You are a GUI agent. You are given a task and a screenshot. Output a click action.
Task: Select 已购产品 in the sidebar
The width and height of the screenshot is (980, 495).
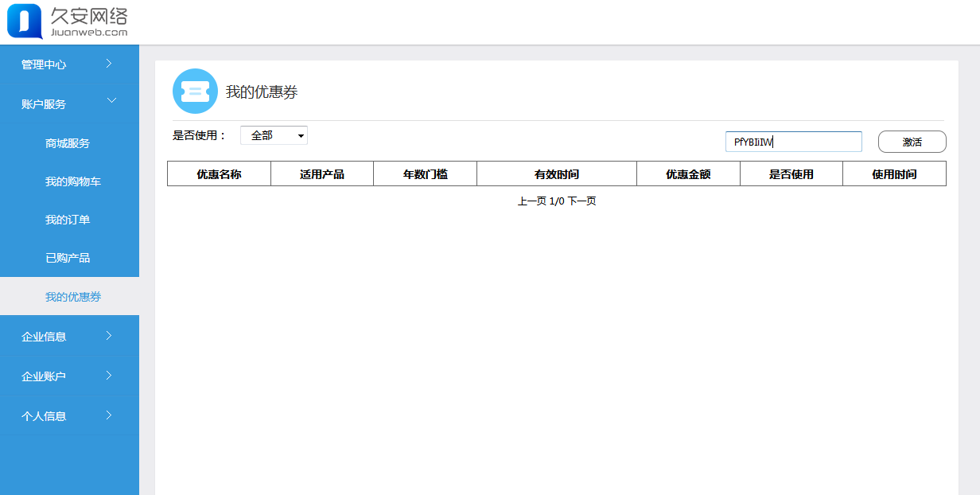coord(69,257)
